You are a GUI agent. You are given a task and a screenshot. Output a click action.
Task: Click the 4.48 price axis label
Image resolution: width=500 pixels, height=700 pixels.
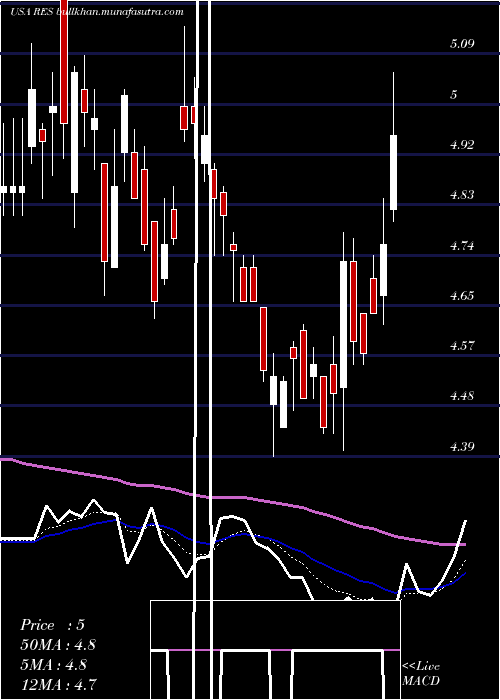(x=462, y=396)
